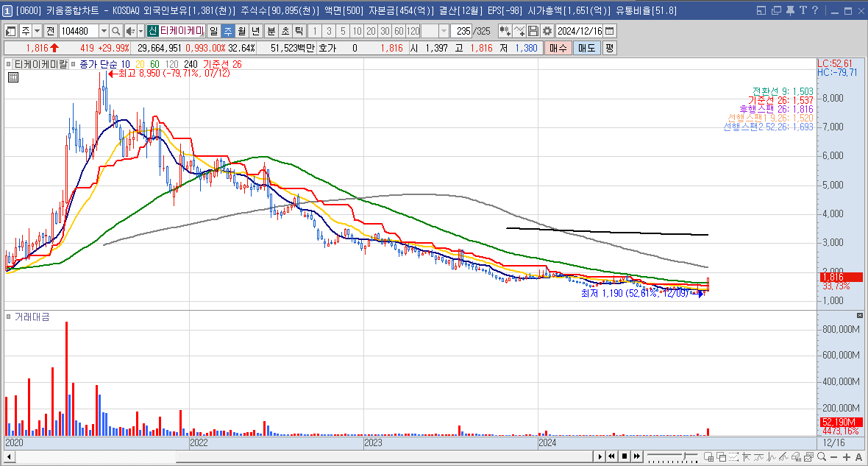
Task: Click the window layout icon in title bar
Action: point(761,10)
